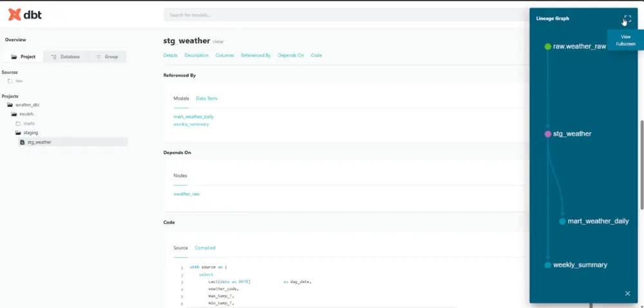Jump to Depends On section link
Image resolution: width=644 pixels, height=308 pixels.
[x=291, y=55]
